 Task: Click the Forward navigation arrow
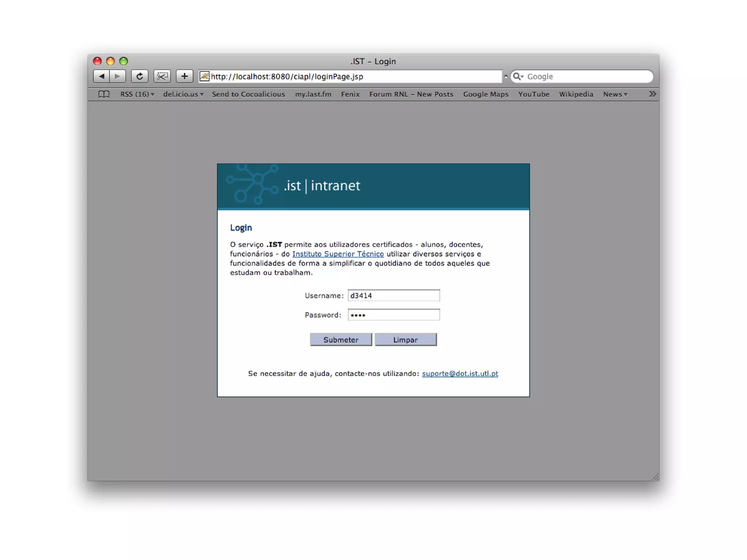[117, 76]
